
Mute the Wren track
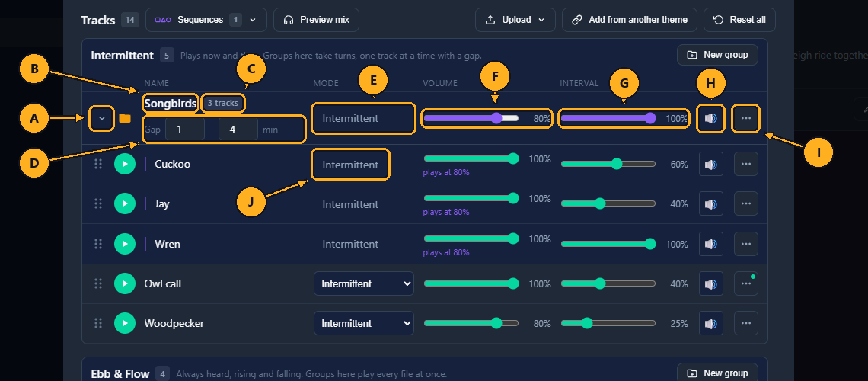tap(711, 244)
